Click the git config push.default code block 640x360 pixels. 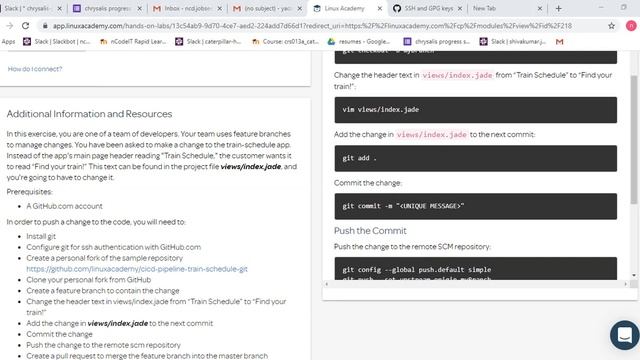click(476, 268)
